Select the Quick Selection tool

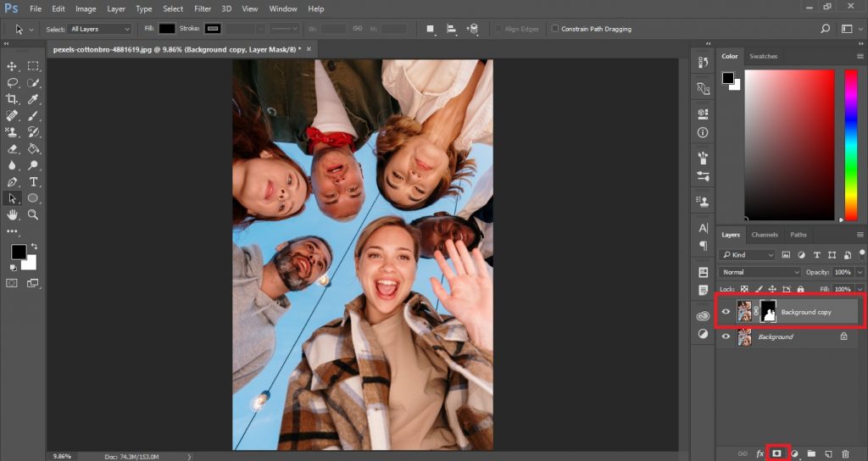point(33,82)
